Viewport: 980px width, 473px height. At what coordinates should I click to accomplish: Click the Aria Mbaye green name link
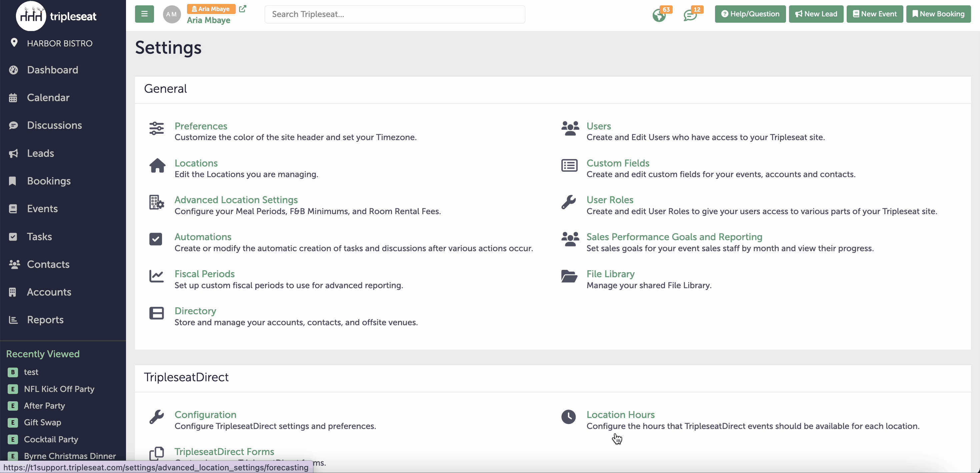pyautogui.click(x=208, y=20)
